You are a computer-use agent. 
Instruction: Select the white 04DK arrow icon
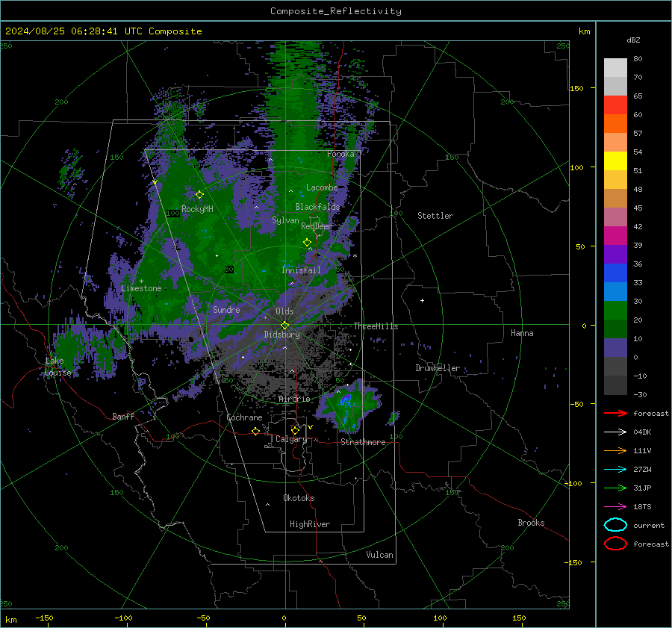(615, 432)
